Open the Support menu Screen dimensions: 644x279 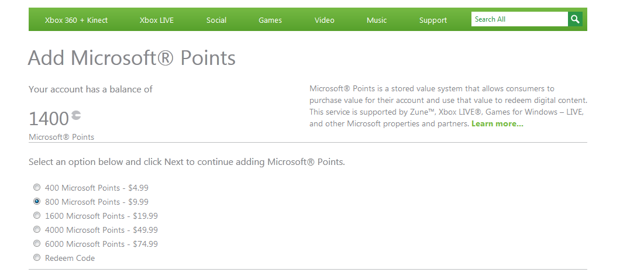(433, 20)
